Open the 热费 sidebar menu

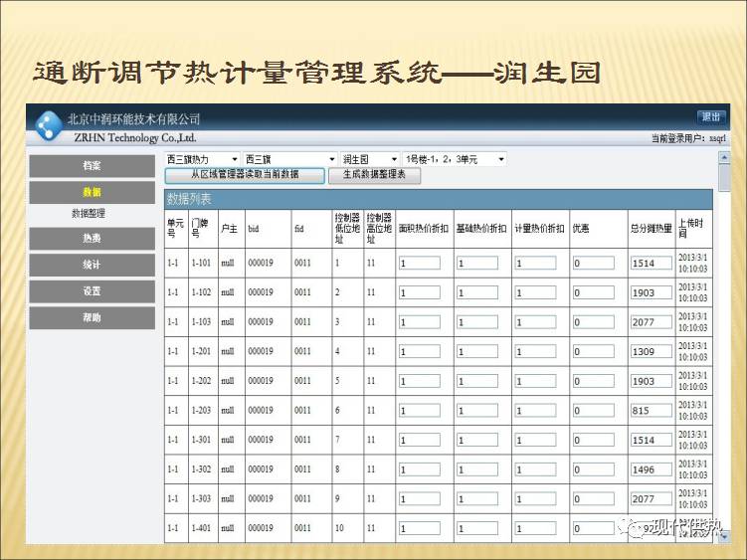[x=92, y=239]
